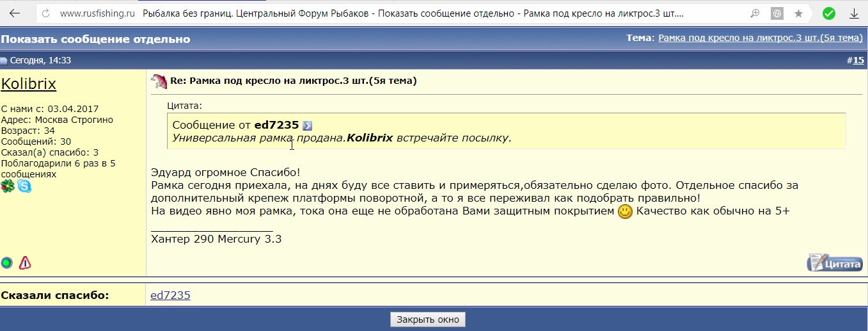Viewport: 868px width, 331px height.
Task: Click the green checkmark protection icon
Action: click(x=828, y=13)
